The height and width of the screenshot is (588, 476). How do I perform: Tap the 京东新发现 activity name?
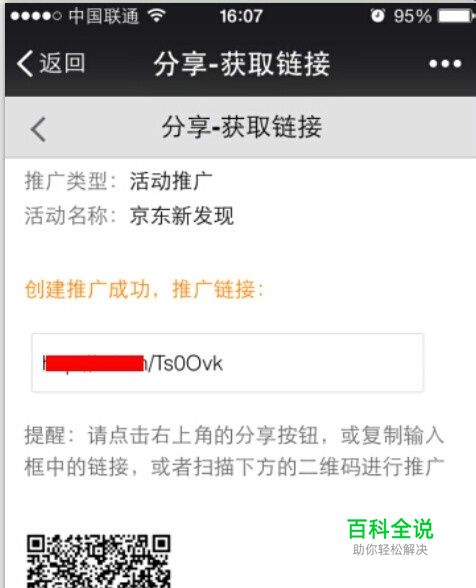pos(182,216)
